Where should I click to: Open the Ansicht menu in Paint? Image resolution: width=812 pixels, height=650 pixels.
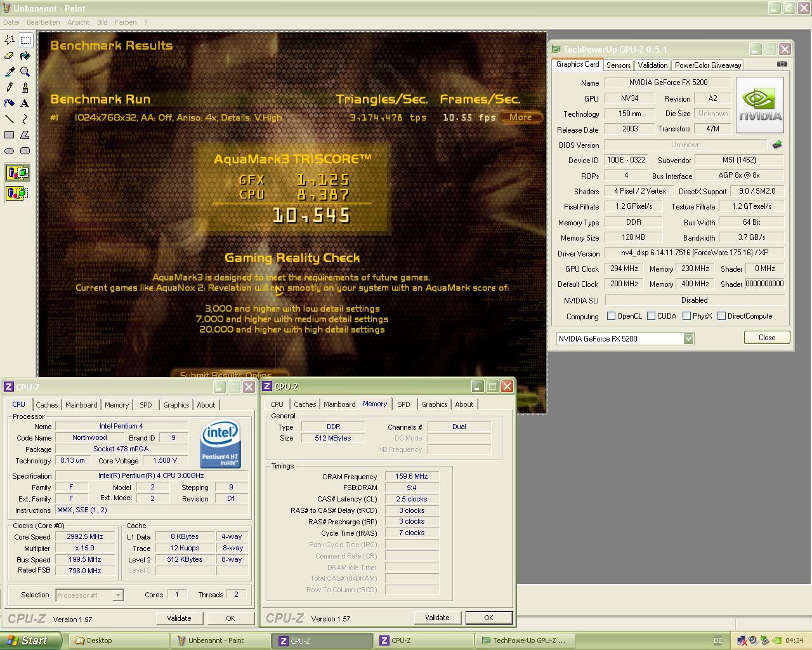coord(79,22)
